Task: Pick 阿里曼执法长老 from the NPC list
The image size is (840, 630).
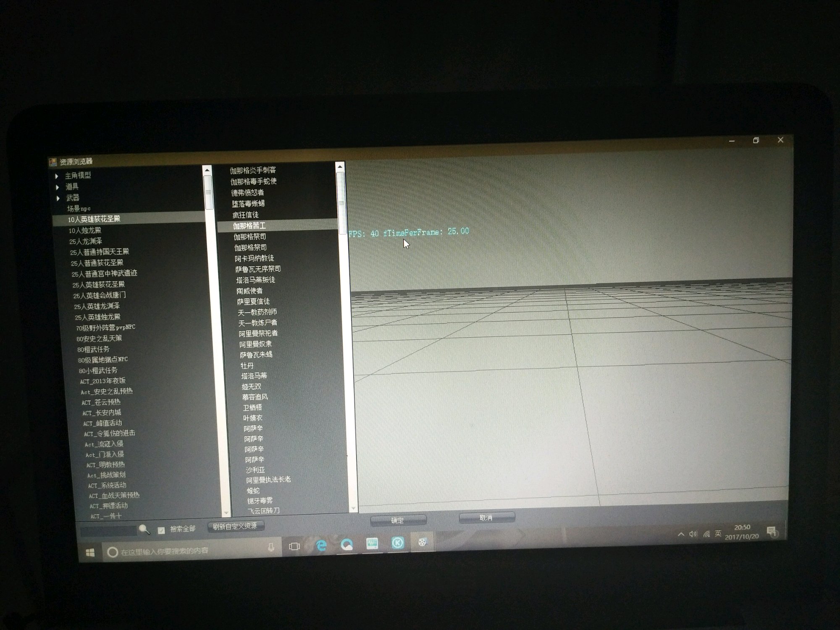Action: click(x=268, y=480)
